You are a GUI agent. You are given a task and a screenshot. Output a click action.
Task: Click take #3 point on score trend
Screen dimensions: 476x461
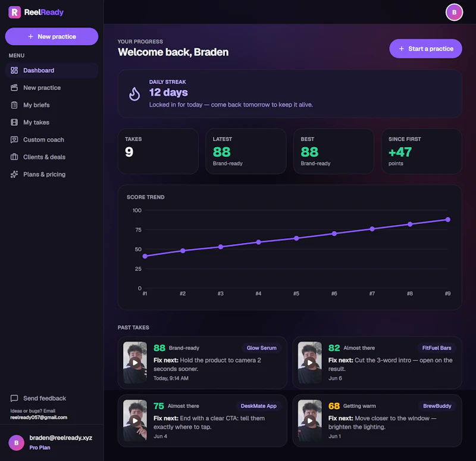221,247
